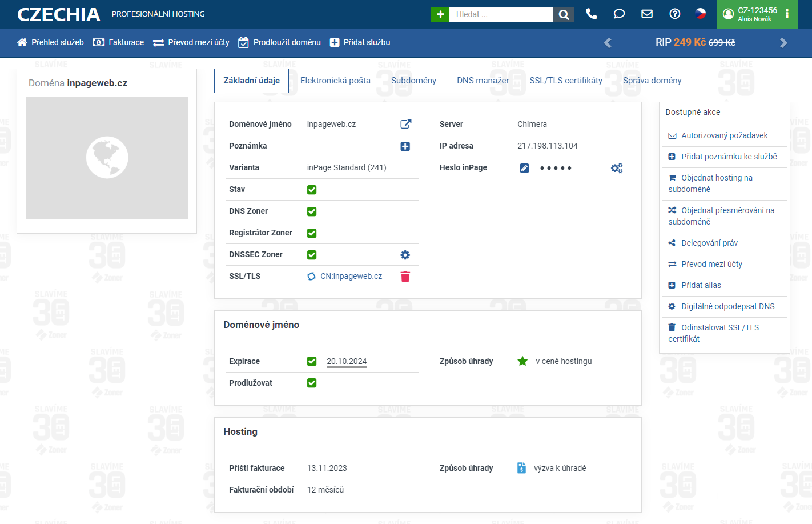Go to Přehled služeb
Image resolution: width=812 pixels, height=524 pixels.
click(x=50, y=42)
